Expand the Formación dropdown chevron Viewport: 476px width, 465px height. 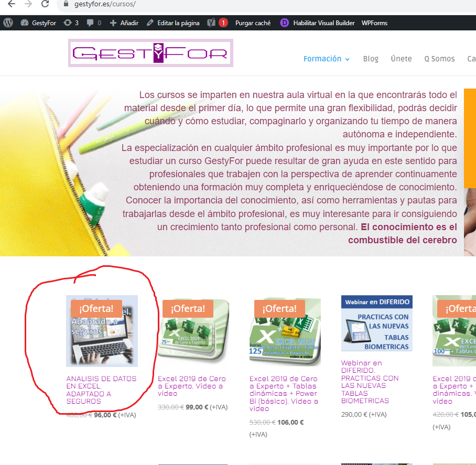click(x=347, y=59)
